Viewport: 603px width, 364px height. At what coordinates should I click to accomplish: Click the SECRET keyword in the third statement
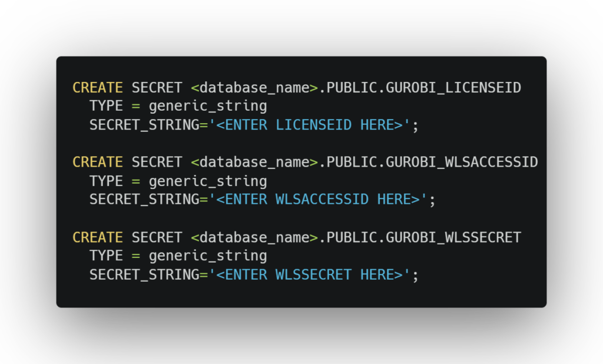coord(157,237)
